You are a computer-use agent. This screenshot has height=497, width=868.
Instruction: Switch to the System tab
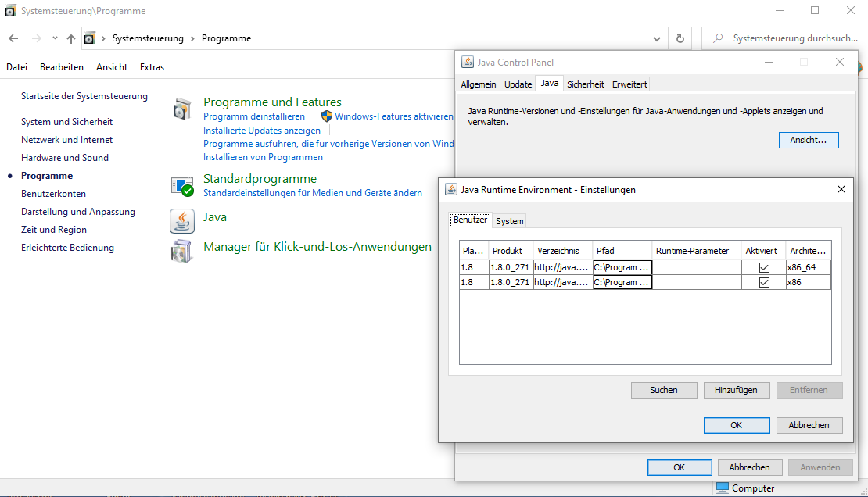click(509, 221)
